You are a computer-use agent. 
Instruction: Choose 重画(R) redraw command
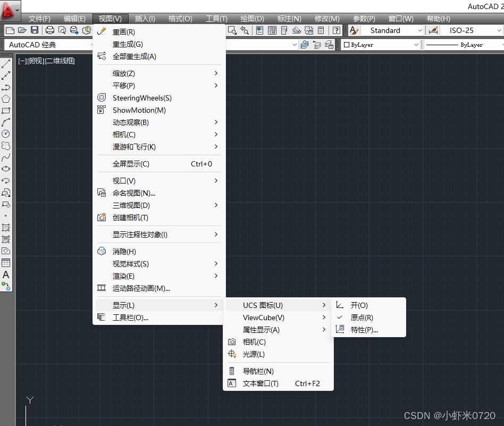(159, 32)
